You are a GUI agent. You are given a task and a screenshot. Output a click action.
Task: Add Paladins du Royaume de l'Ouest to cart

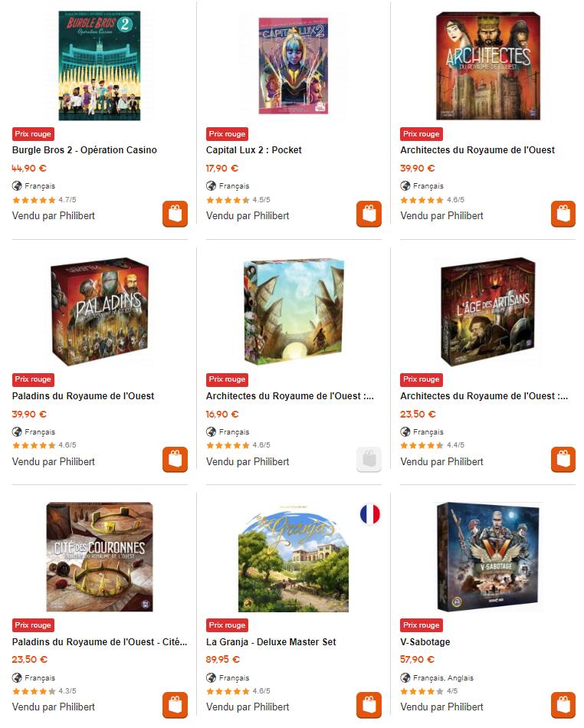[175, 460]
